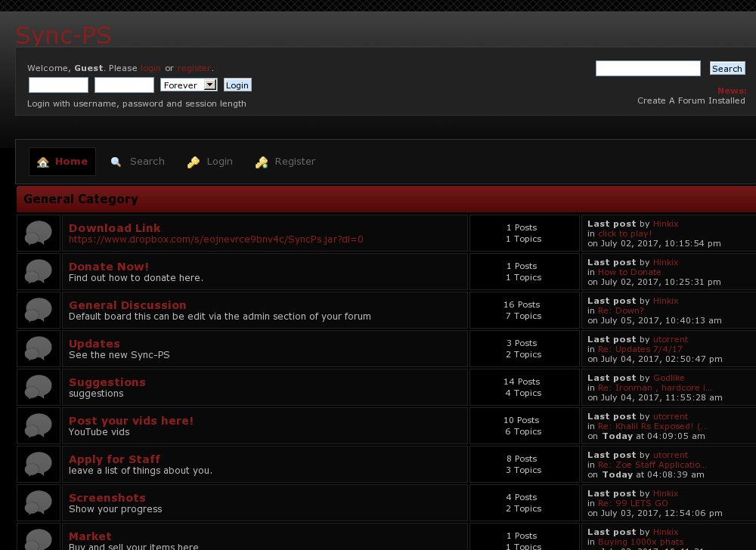Focus the password input field

(124, 85)
